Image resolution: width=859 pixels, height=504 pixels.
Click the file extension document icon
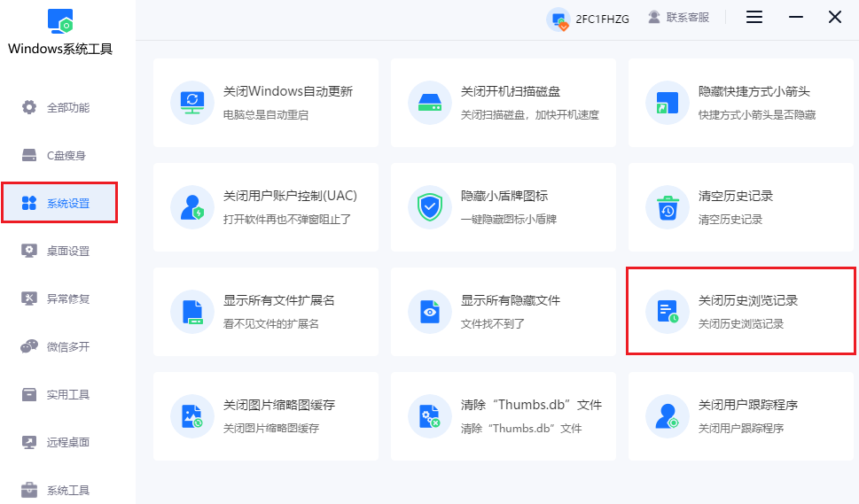[x=192, y=312]
